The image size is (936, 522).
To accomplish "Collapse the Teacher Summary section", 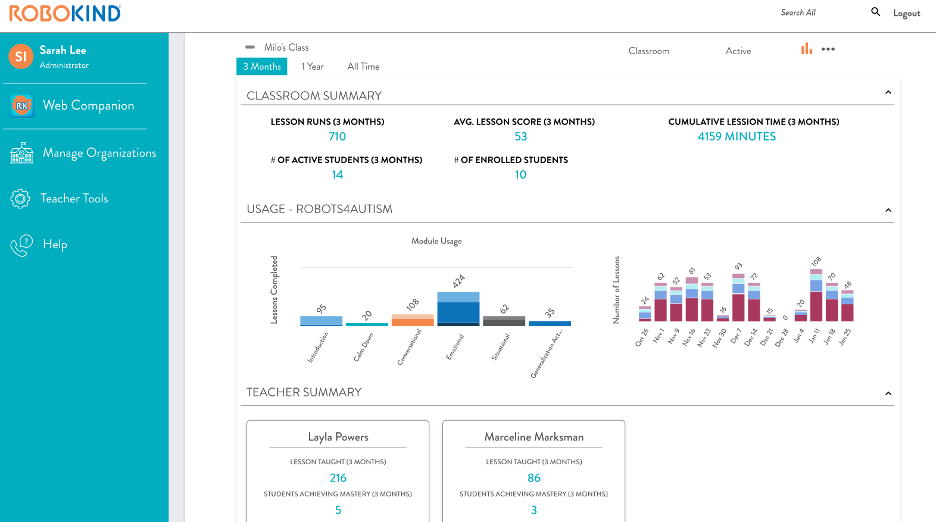I will pos(888,393).
